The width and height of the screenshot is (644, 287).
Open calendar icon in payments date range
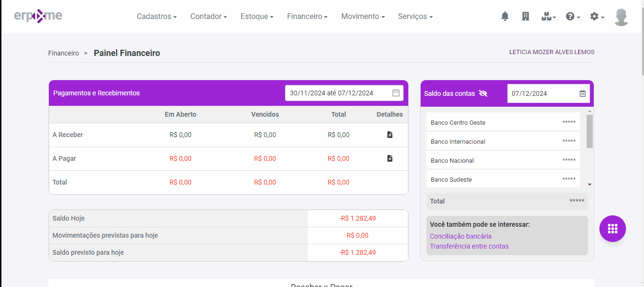[396, 93]
